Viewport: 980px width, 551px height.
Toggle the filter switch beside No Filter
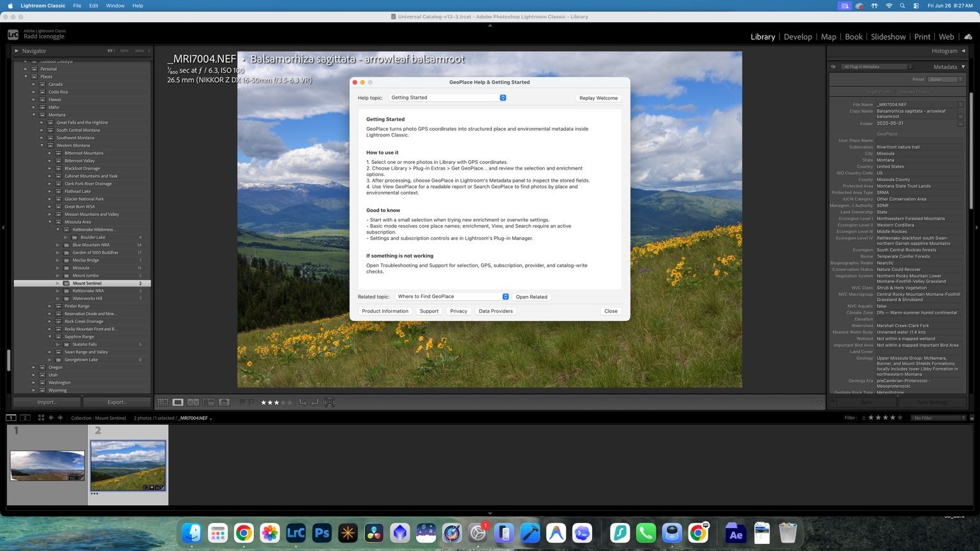(x=972, y=418)
